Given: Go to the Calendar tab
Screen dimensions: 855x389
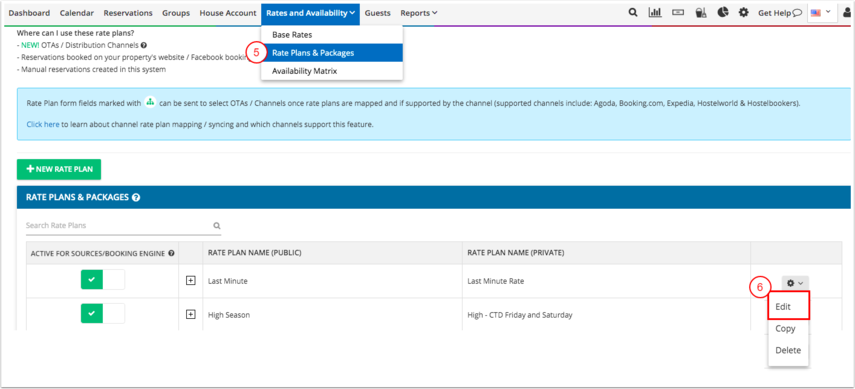Looking at the screenshot, I should (x=76, y=13).
